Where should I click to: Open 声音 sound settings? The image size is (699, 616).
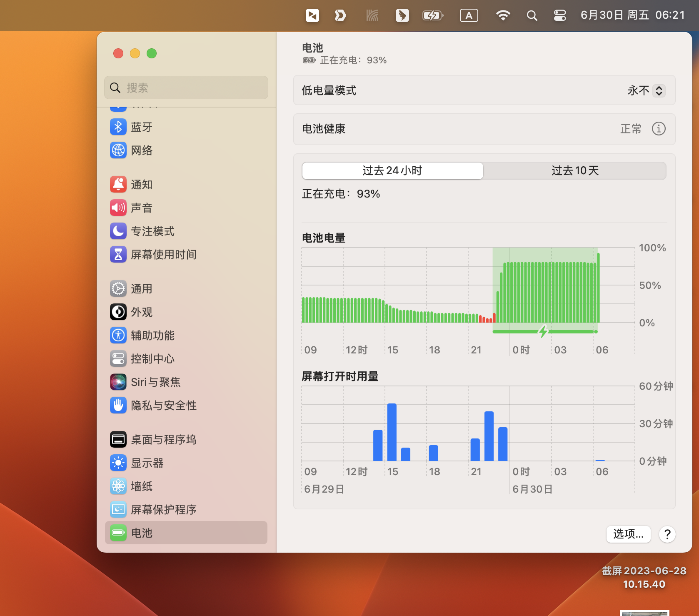[x=141, y=208]
